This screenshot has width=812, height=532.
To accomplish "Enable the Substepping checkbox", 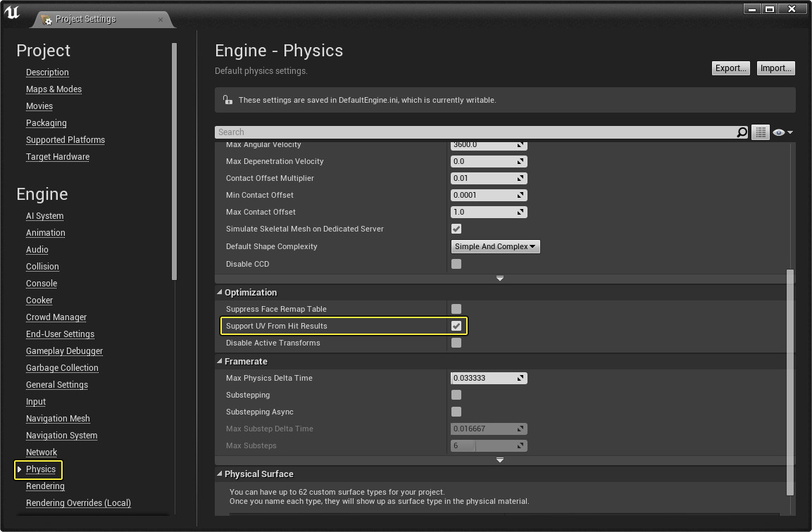I will click(456, 395).
